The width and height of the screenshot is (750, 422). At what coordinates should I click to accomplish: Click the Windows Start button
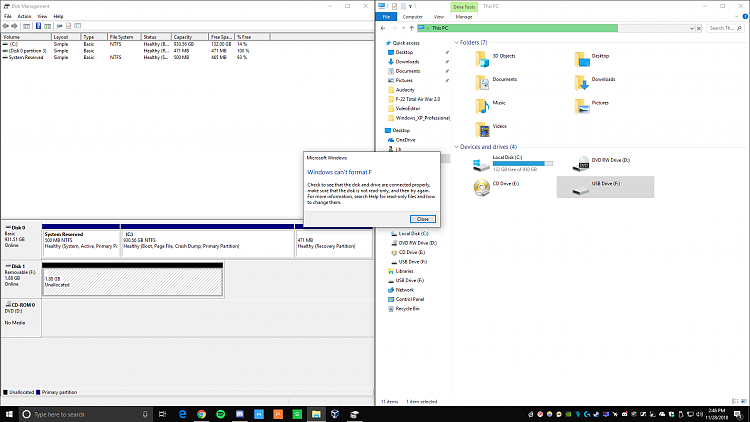tap(9, 414)
